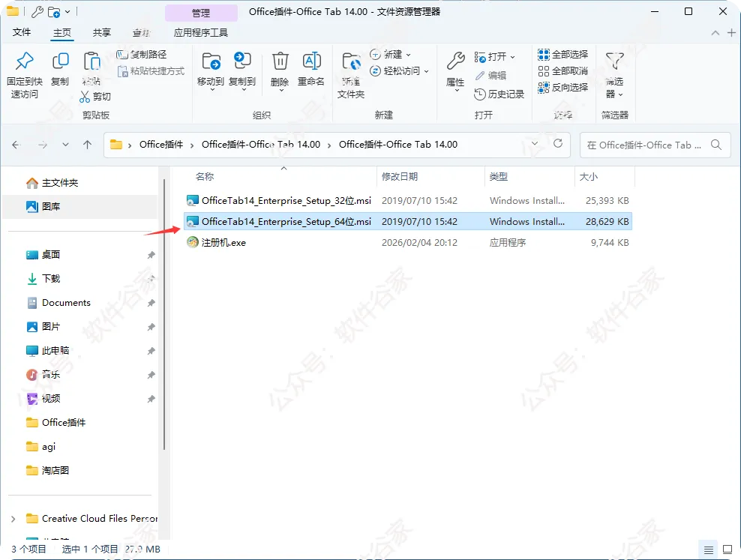This screenshot has height=560, width=741.
Task: Switch to the 共享 (Share) tab
Action: click(x=101, y=32)
